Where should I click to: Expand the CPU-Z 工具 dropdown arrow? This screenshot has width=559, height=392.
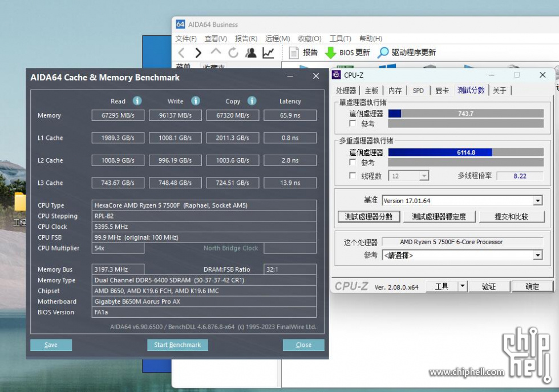point(463,286)
